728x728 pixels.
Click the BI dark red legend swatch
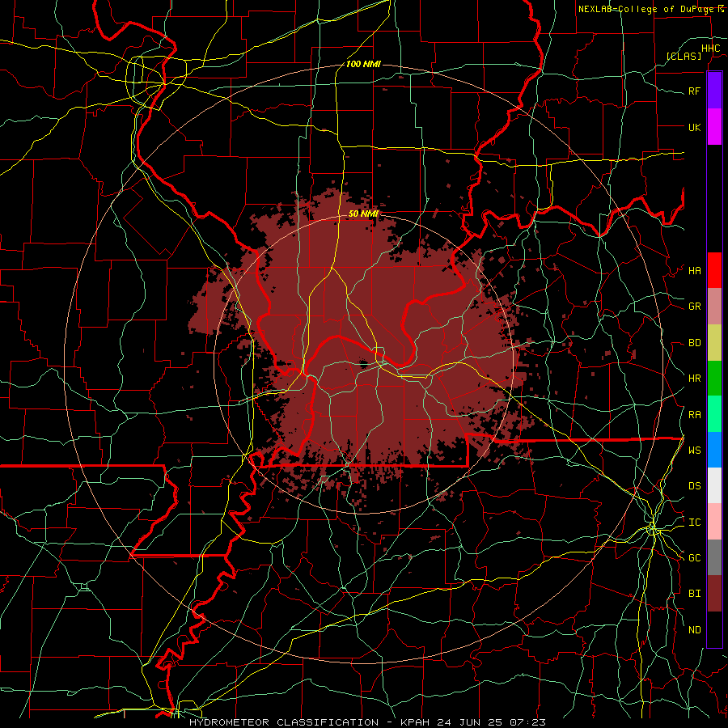[x=714, y=594]
